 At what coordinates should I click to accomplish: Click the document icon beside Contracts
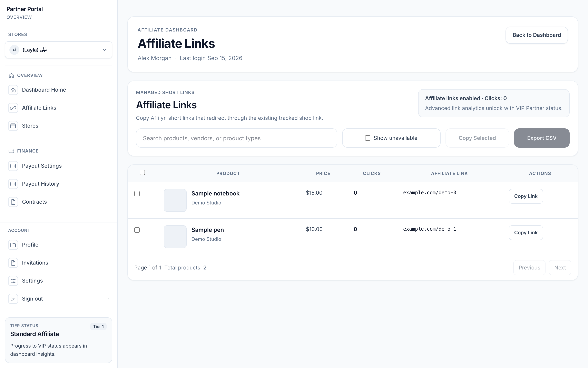(13, 202)
